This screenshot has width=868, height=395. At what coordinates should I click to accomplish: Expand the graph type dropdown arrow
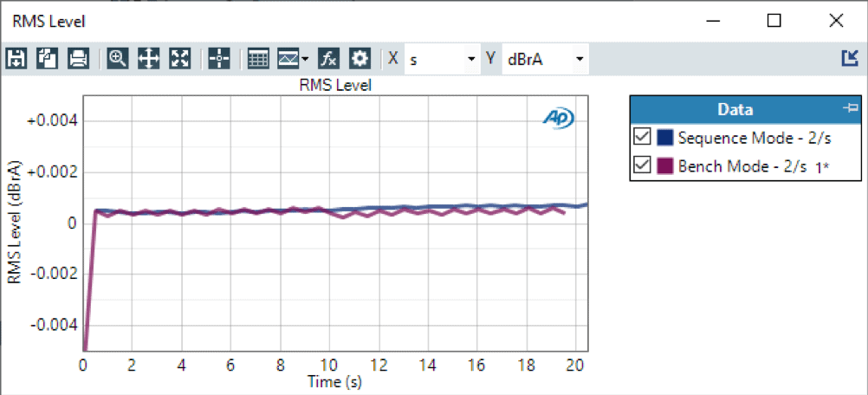click(x=305, y=60)
